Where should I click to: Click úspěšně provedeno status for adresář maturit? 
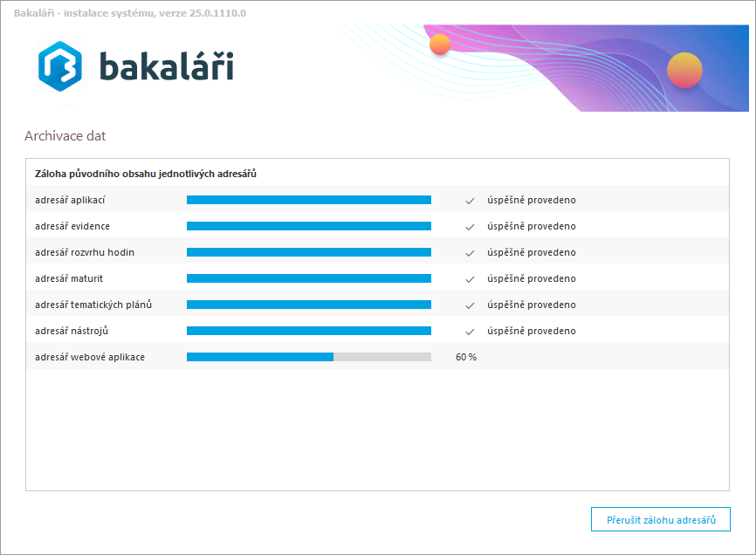tap(531, 279)
